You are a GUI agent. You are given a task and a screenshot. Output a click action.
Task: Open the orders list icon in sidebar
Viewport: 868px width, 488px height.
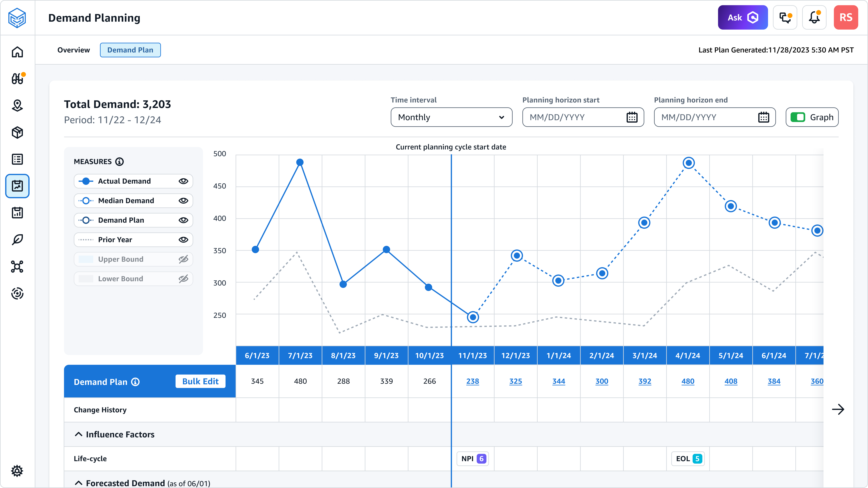17,159
